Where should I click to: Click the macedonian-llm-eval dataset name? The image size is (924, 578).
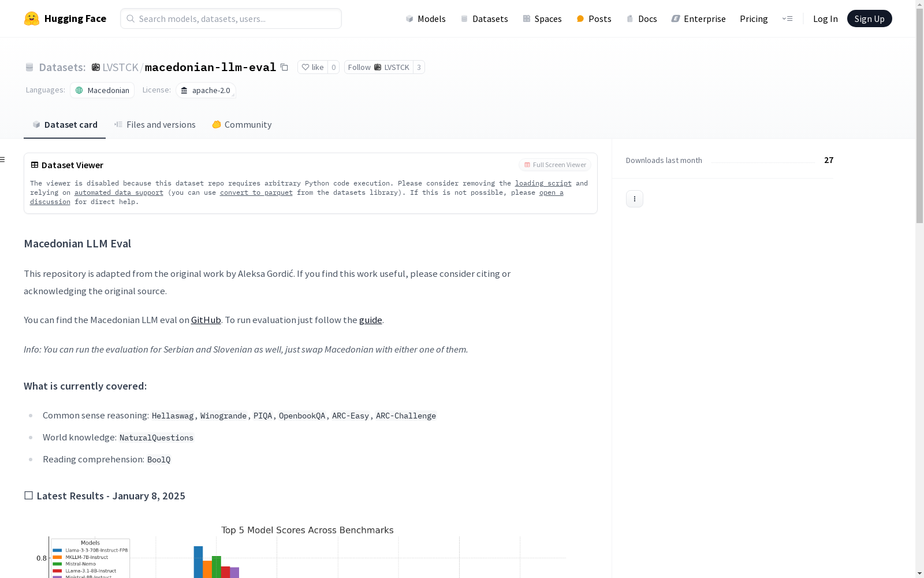pyautogui.click(x=210, y=67)
